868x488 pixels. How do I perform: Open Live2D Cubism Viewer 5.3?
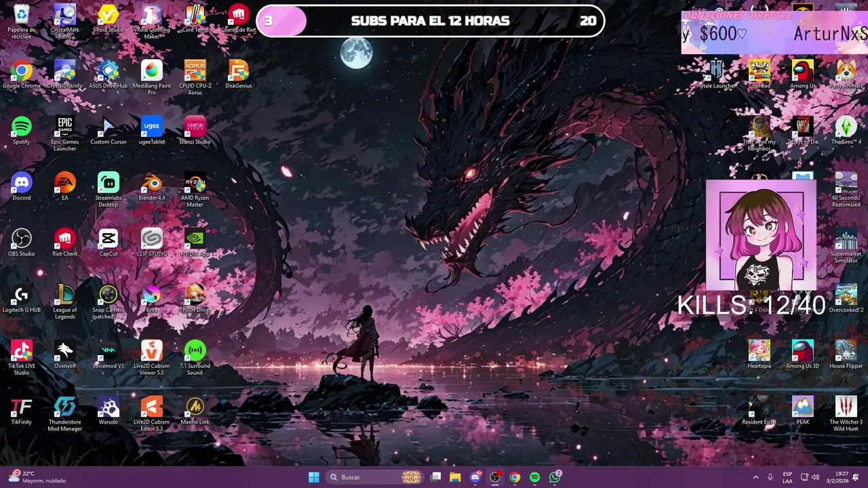point(152,351)
